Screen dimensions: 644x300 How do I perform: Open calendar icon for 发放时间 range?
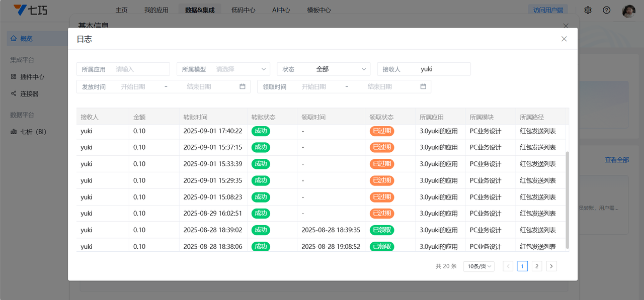click(243, 86)
